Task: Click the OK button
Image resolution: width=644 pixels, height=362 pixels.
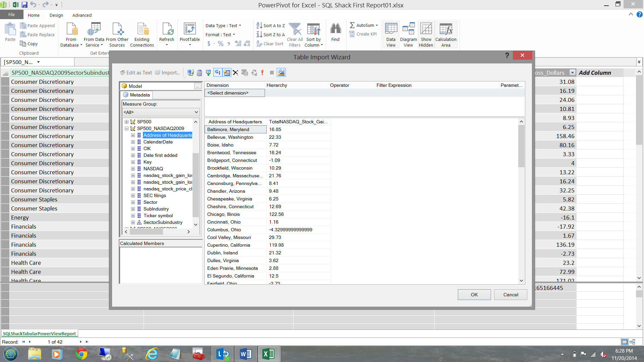Action: click(x=474, y=295)
